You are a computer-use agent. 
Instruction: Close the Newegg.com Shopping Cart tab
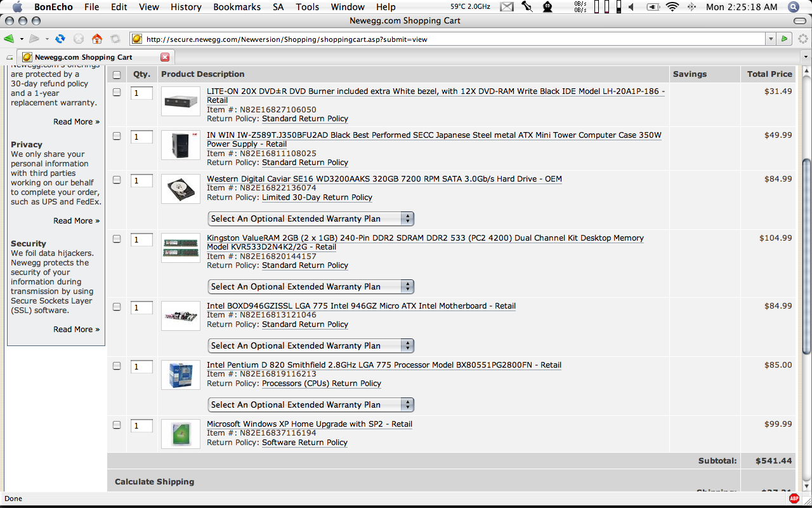pos(165,57)
